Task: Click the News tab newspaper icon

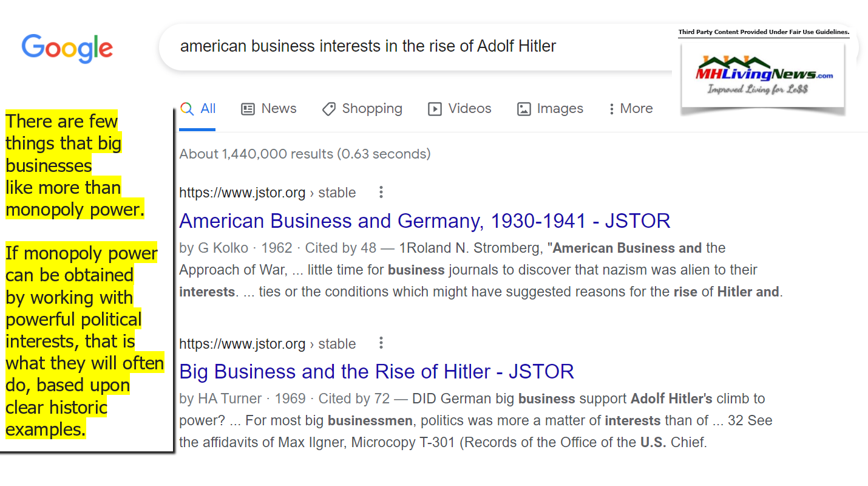Action: point(248,109)
